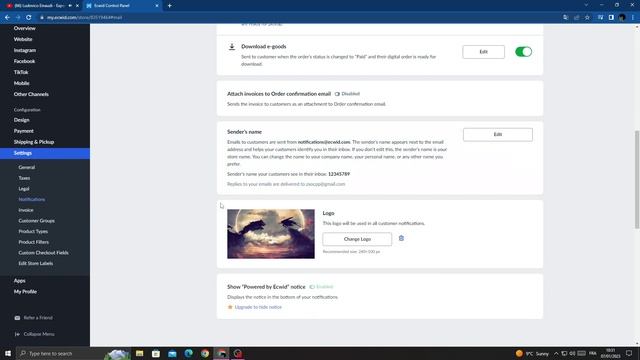
Task: Open Facebook in the sidebar
Action: (x=24, y=61)
